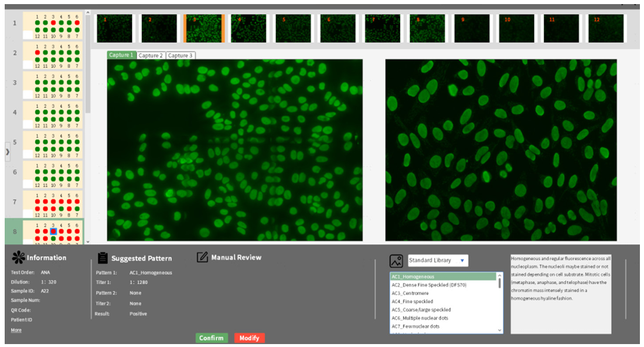Screen dimensions: 644x347
Task: Click the blue-outlined well 3 on slide 8
Action: (53, 232)
